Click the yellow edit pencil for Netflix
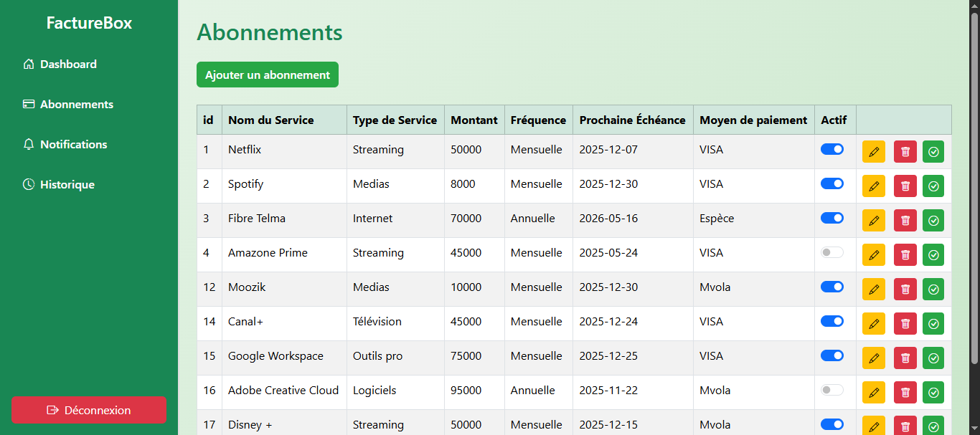The width and height of the screenshot is (980, 435). click(874, 152)
